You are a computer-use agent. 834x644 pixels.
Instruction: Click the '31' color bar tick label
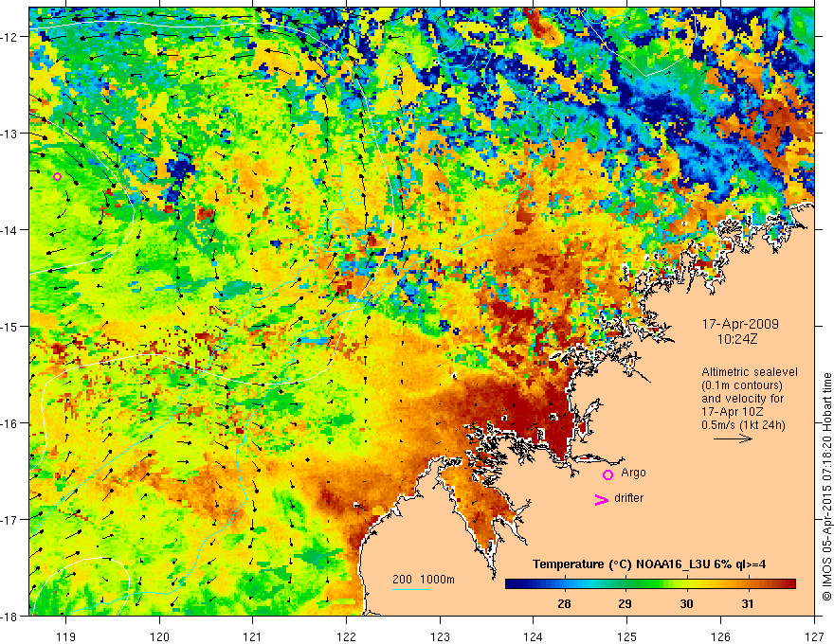pyautogui.click(x=748, y=604)
